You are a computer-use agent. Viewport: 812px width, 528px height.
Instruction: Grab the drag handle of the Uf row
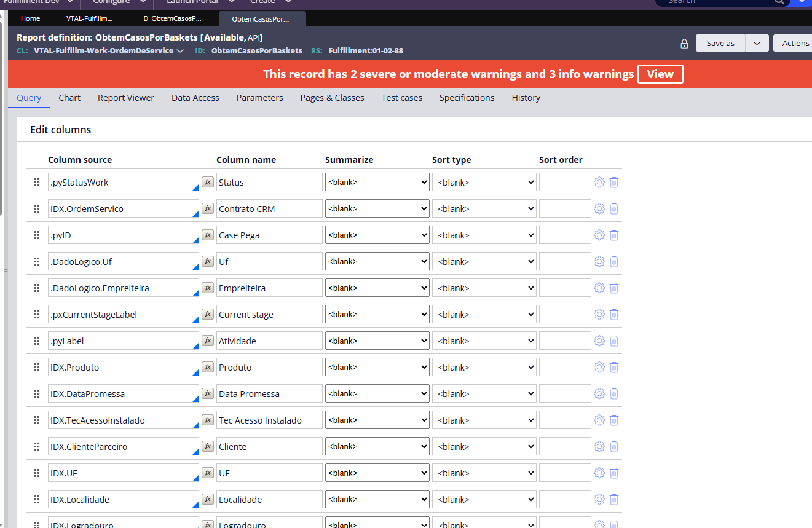click(x=37, y=261)
